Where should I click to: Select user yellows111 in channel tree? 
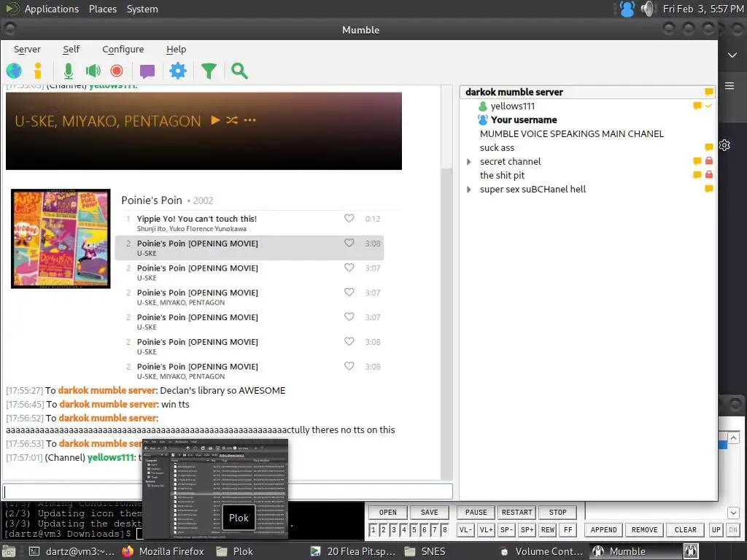513,106
